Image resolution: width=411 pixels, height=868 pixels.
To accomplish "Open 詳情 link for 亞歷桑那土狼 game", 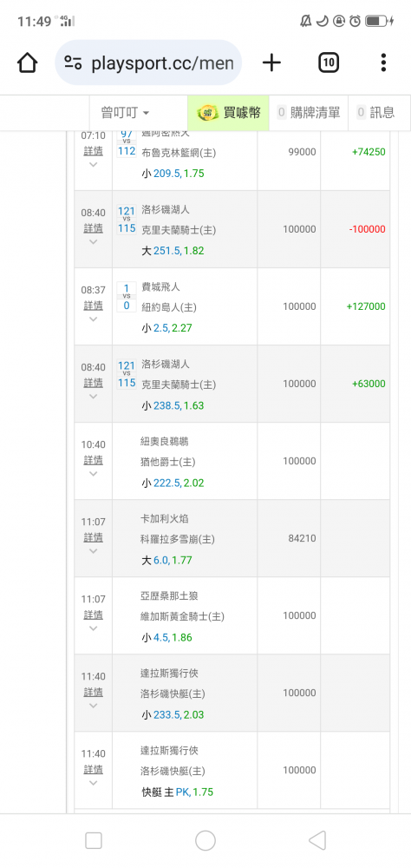I will pos(93,615).
